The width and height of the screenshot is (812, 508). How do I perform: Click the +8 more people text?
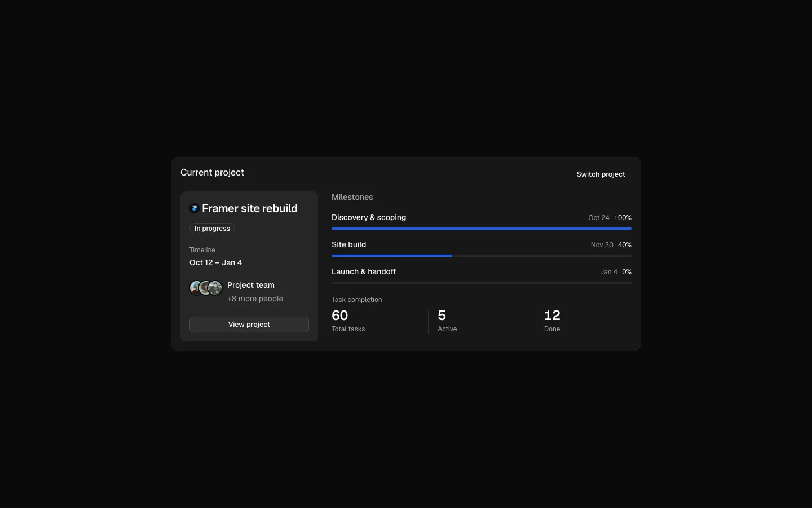click(255, 299)
